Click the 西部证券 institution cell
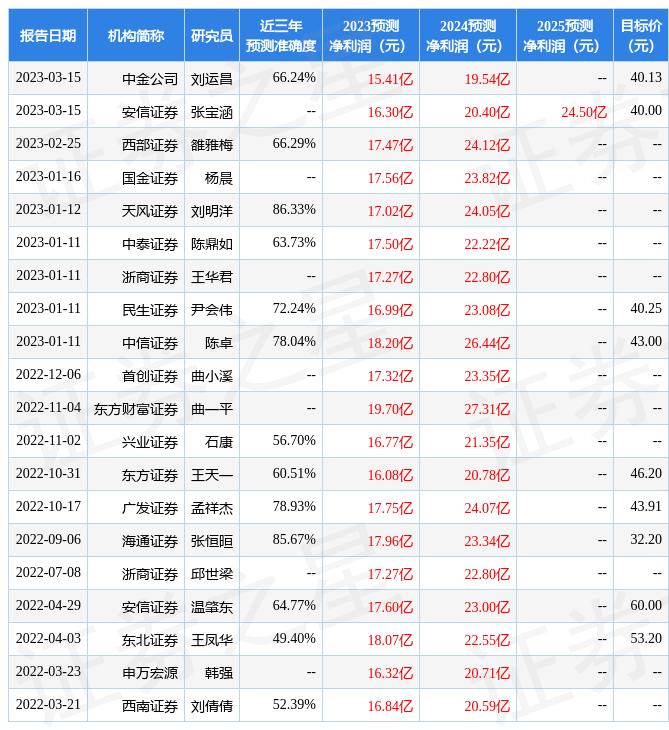 click(x=150, y=145)
